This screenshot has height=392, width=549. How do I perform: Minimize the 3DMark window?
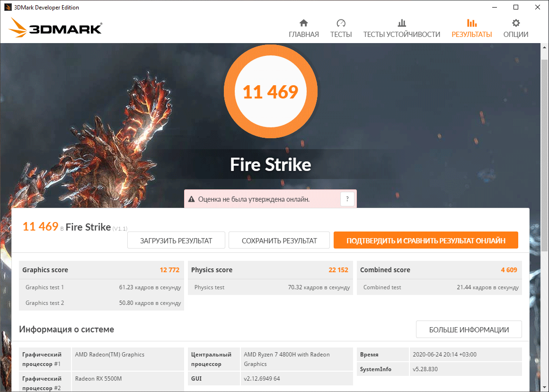[x=495, y=8]
